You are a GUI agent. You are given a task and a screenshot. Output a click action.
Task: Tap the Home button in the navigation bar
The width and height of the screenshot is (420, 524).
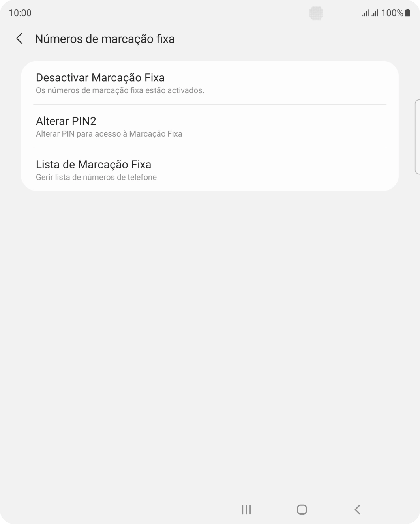[x=301, y=509]
